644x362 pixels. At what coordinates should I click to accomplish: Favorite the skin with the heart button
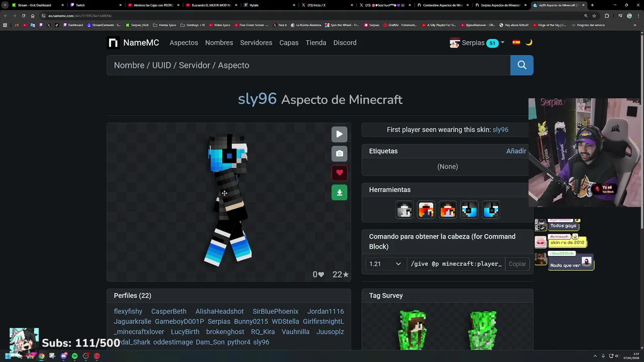(339, 173)
